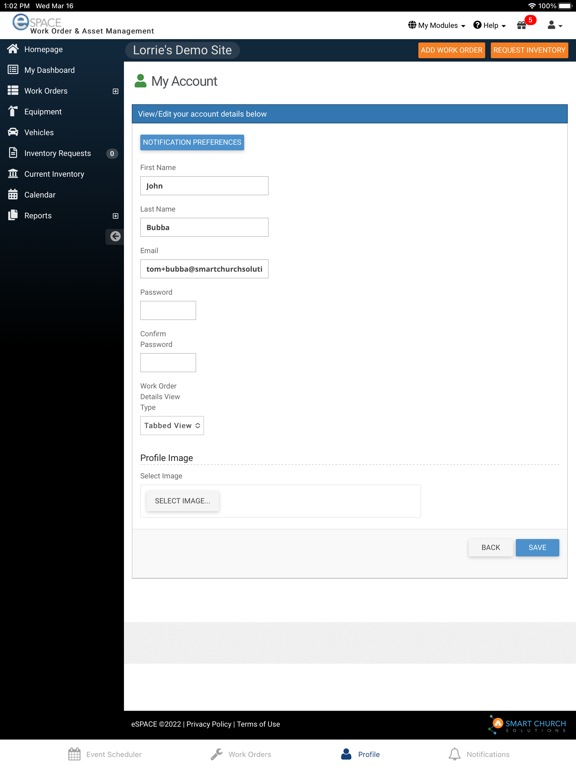Click the My Dashboard list icon
This screenshot has height=768, width=576.
coord(13,70)
